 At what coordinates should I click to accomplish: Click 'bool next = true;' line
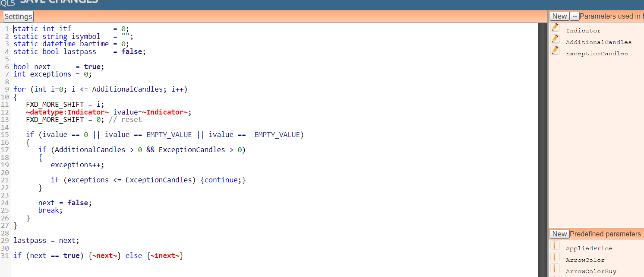[x=59, y=67]
